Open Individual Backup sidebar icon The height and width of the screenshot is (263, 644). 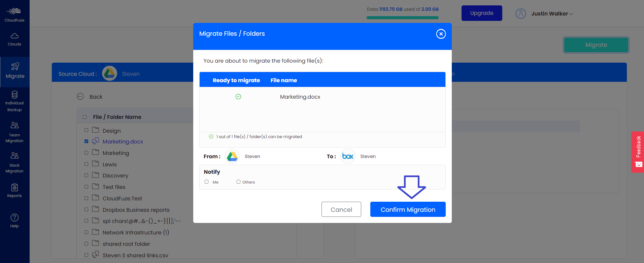[14, 95]
